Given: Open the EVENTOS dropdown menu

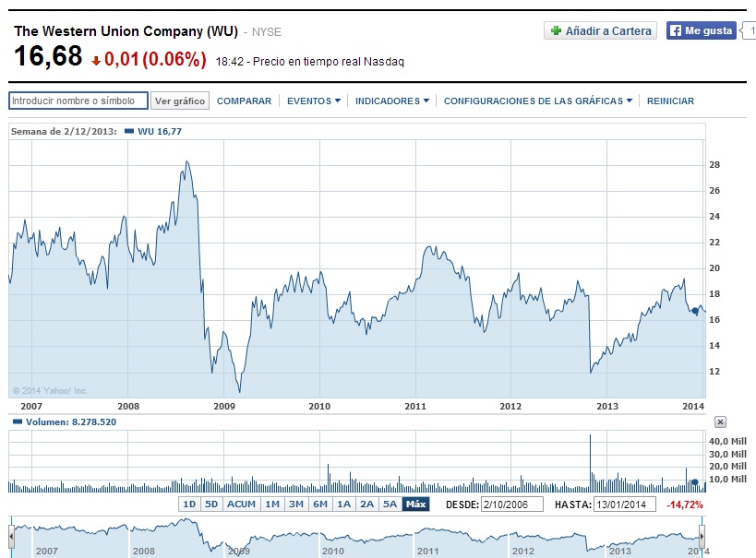Looking at the screenshot, I should [x=314, y=101].
